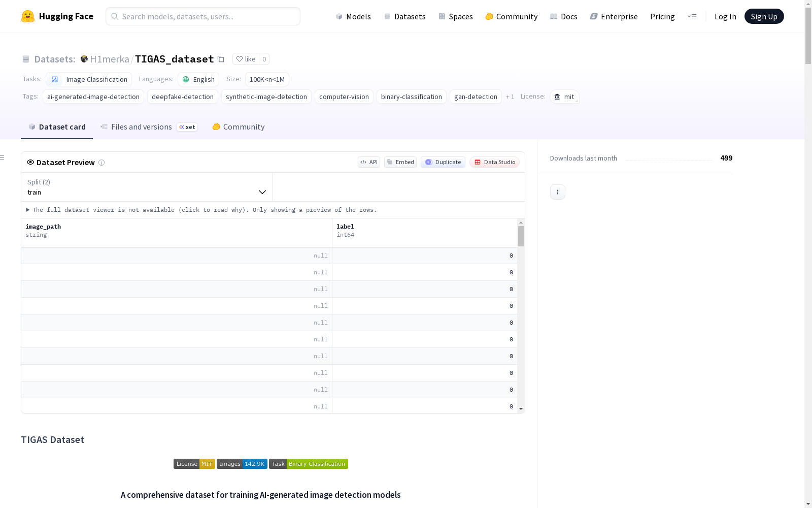Click the English language tag
The width and height of the screenshot is (812, 508).
coord(198,79)
